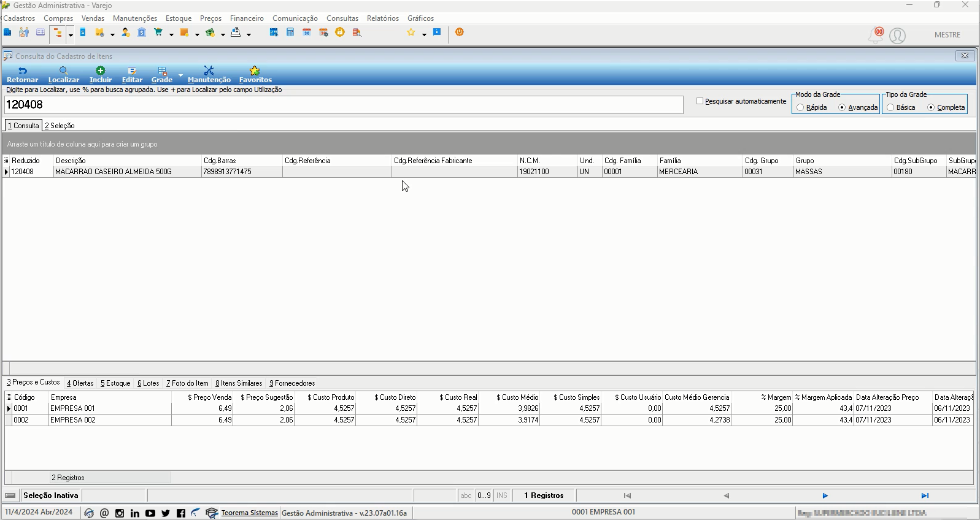Open the YouTube icon in status bar
Viewport: 980px width, 520px height.
pos(150,513)
